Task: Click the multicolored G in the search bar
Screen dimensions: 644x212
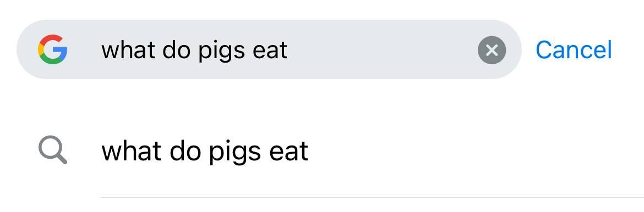Action: 53,49
